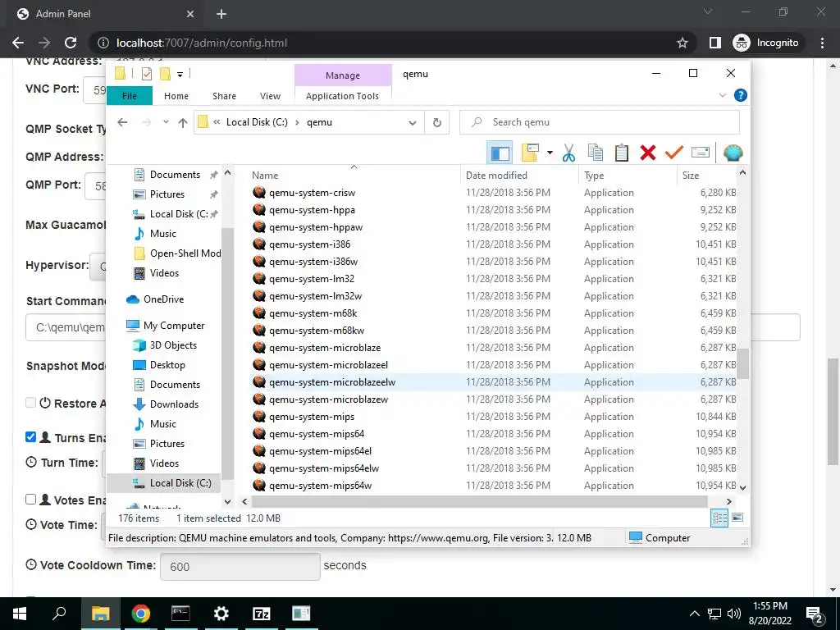
Task: Show properties via orange checkmark icon
Action: point(674,153)
